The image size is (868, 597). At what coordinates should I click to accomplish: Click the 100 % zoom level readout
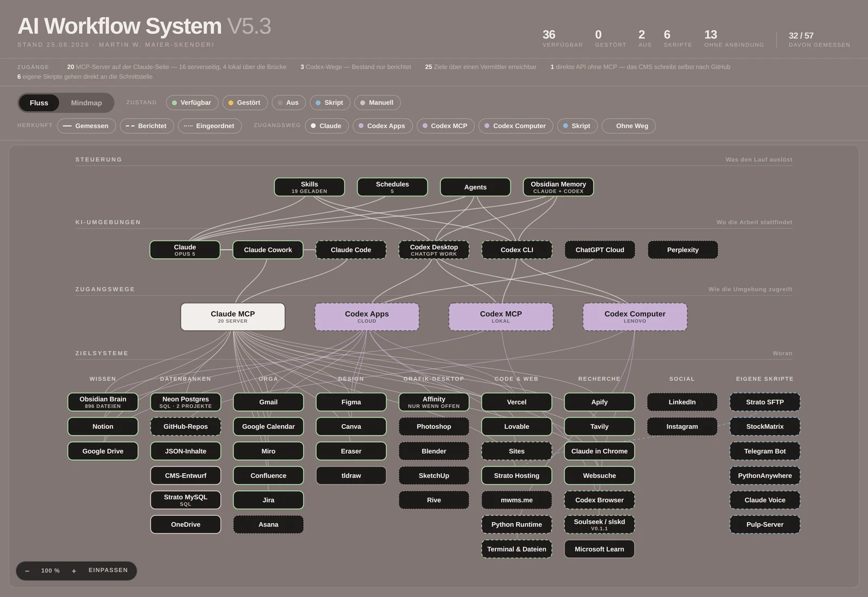point(50,571)
